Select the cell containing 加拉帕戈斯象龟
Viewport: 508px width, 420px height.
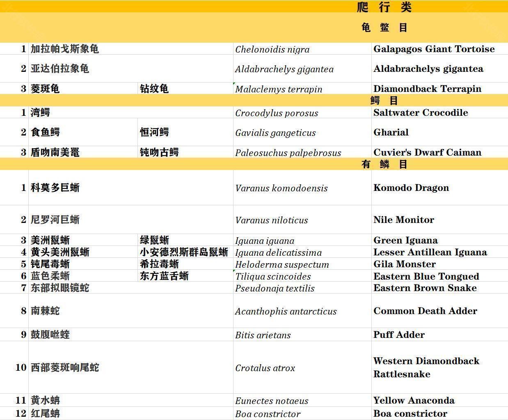click(65, 49)
